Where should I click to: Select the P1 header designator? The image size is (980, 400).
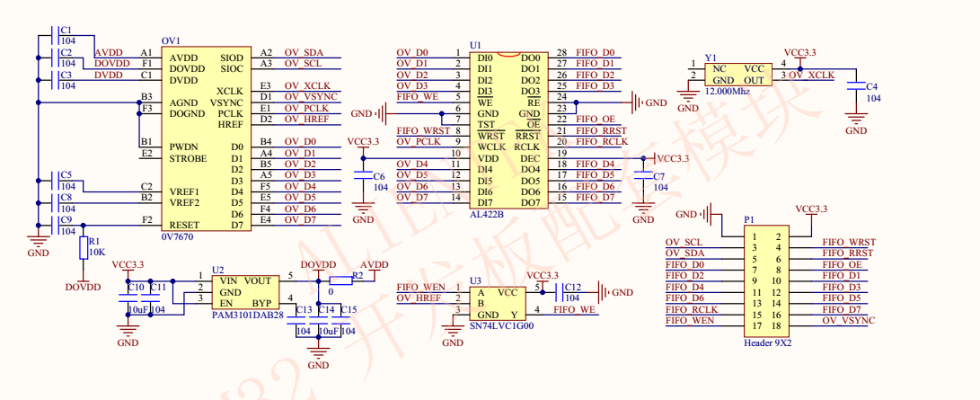pos(749,220)
